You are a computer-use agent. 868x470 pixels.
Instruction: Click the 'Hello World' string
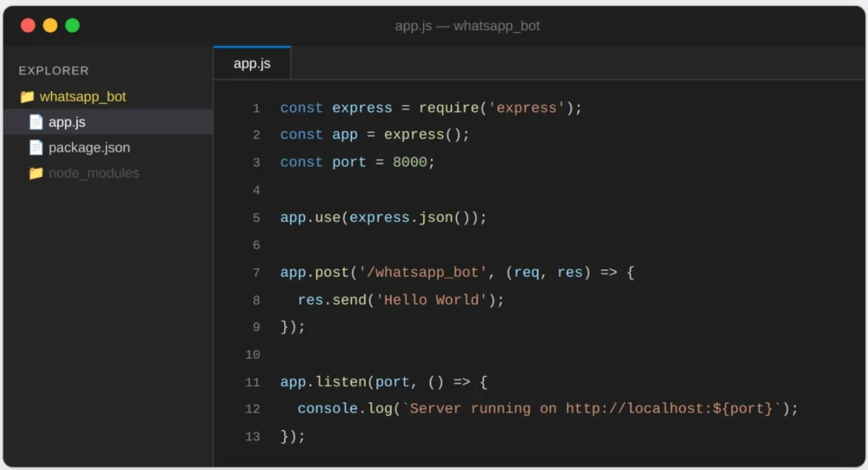click(x=431, y=301)
